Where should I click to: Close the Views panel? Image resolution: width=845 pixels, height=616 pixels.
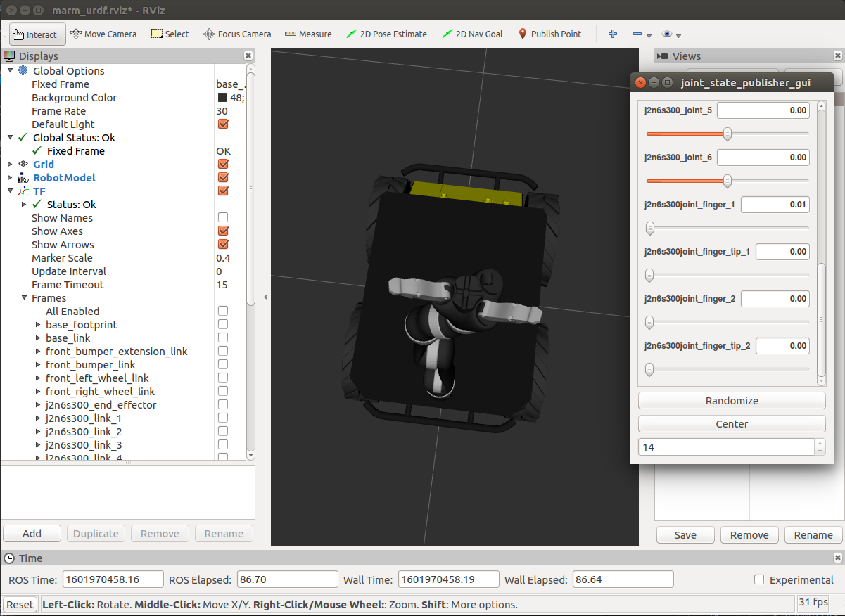point(838,56)
